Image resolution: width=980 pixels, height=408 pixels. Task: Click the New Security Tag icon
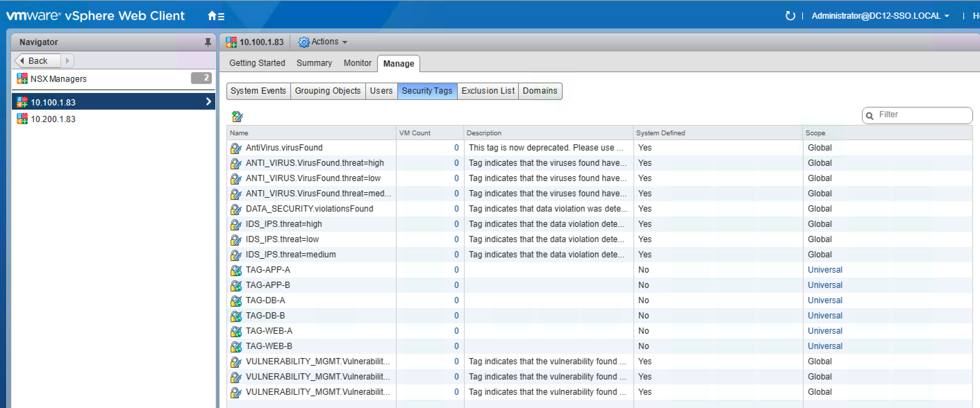(x=237, y=116)
